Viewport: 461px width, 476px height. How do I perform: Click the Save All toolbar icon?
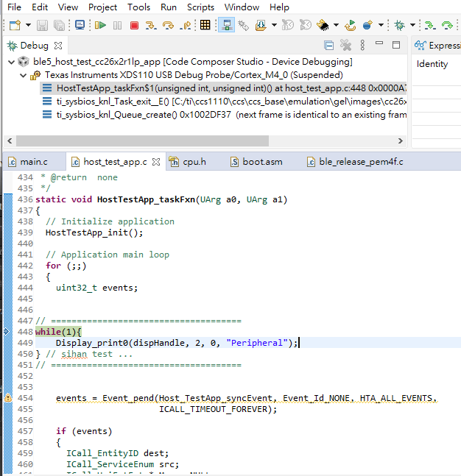[59, 25]
